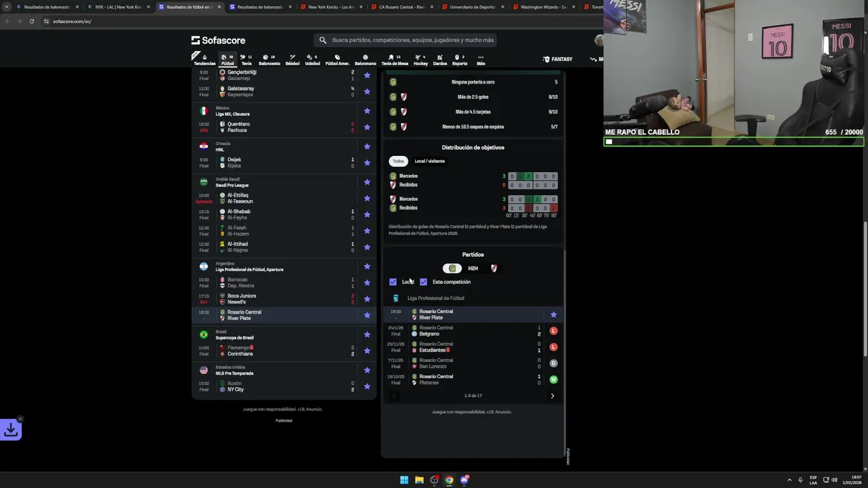Select River Plate crest tab in Partidos
Viewport: 868px width, 488px height.
(x=494, y=268)
